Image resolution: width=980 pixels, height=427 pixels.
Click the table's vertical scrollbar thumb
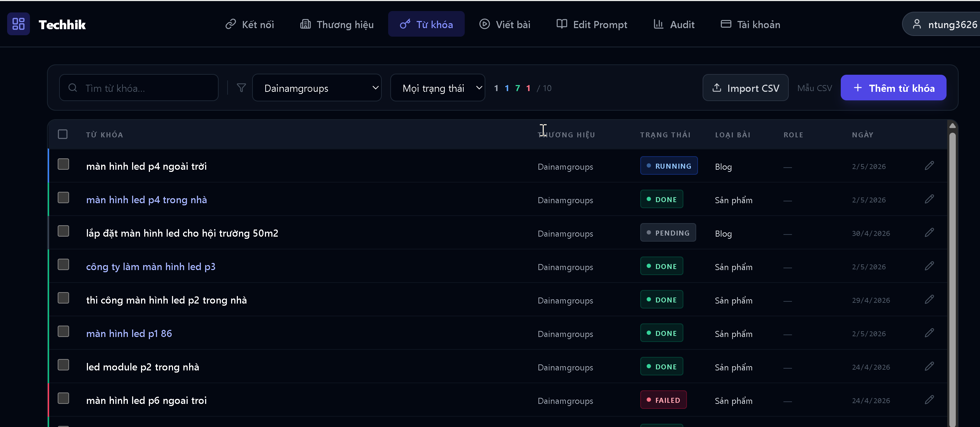click(953, 279)
